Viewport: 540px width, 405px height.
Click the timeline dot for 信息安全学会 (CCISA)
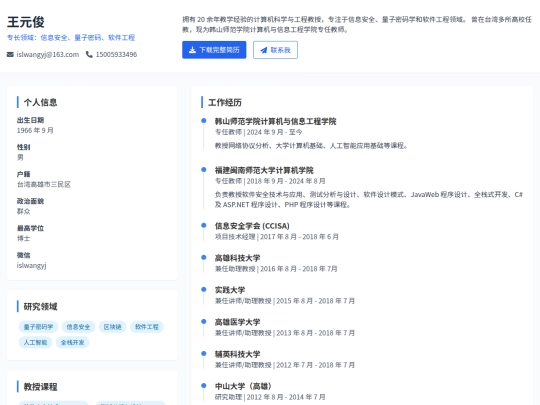pyautogui.click(x=204, y=225)
